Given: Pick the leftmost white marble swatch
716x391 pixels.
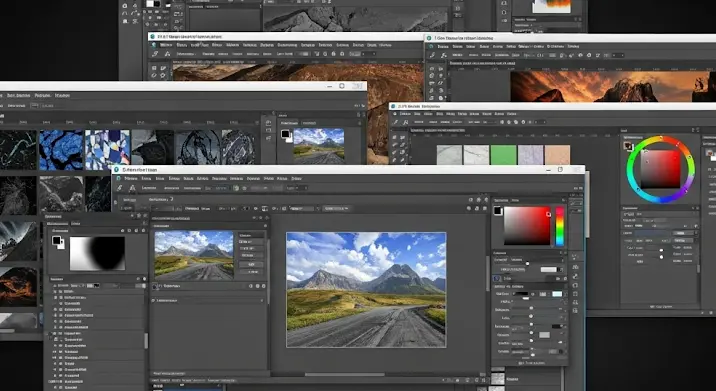Looking at the screenshot, I should [449, 155].
